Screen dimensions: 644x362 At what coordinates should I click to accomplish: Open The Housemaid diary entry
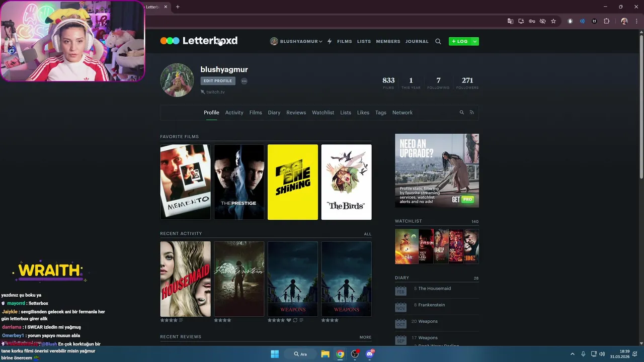[x=434, y=289]
